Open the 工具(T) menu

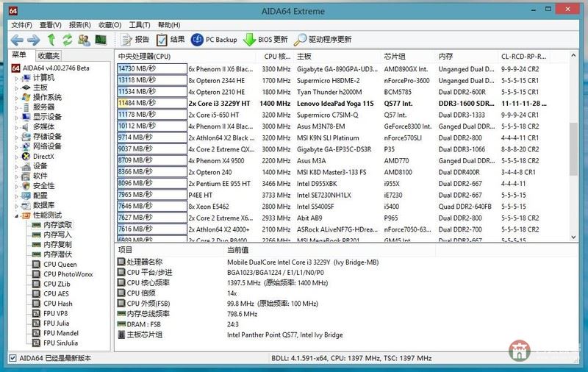(x=140, y=25)
